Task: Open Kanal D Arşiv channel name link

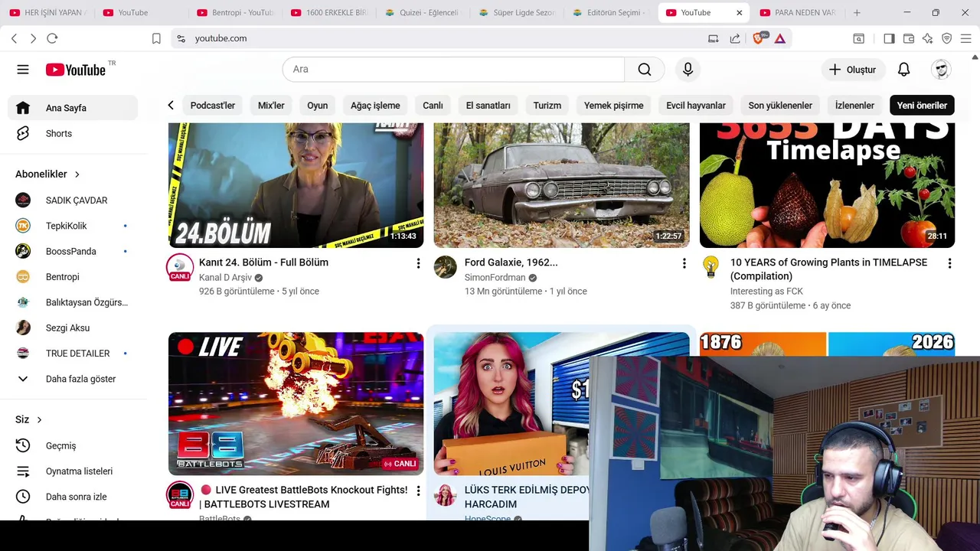Action: tap(225, 278)
